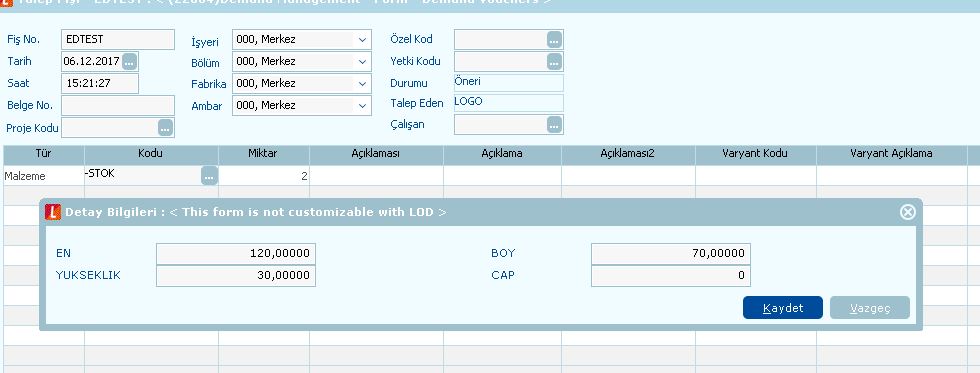This screenshot has height=373, width=980.
Task: Click the Açıklaması2 column header
Action: [628, 154]
